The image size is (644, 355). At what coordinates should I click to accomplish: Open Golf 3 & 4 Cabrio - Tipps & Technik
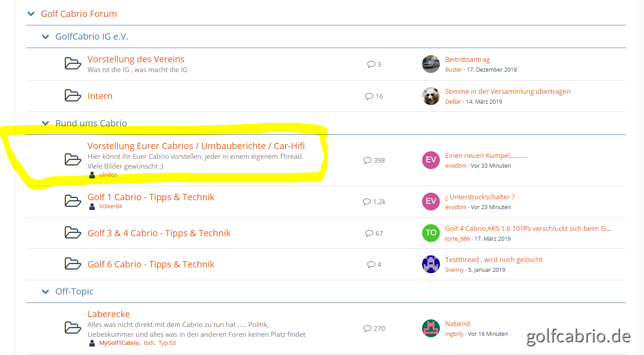coord(159,233)
